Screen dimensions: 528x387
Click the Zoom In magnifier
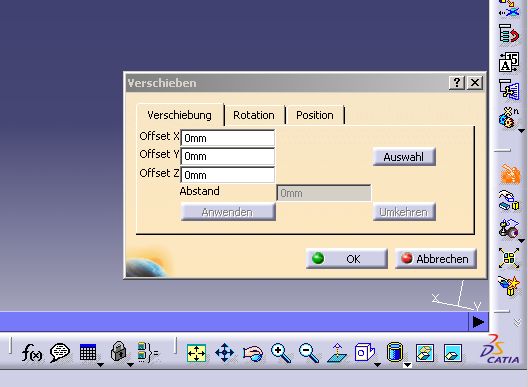click(281, 353)
